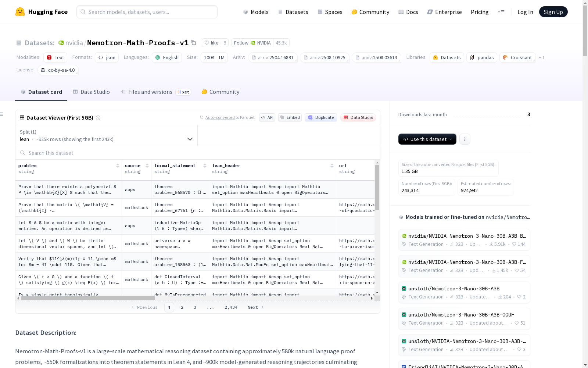Click the table vertical scrollbar thumb

[x=377, y=188]
